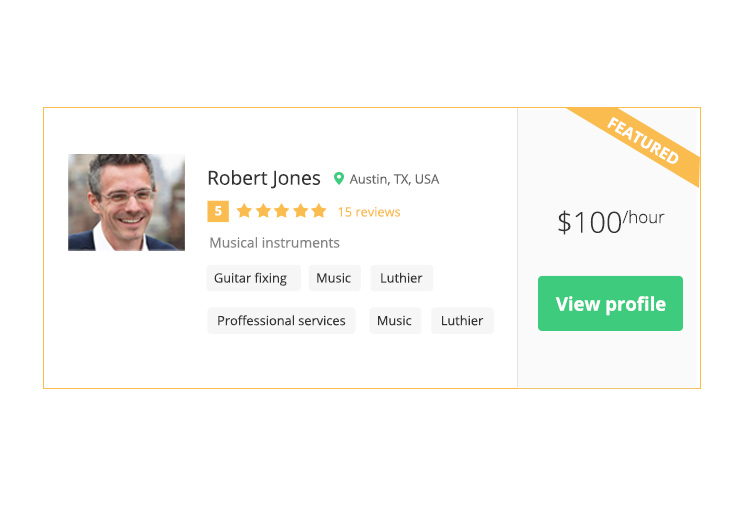The width and height of the screenshot is (744, 512).
Task: Click the Music tag in the second row
Action: tap(395, 321)
